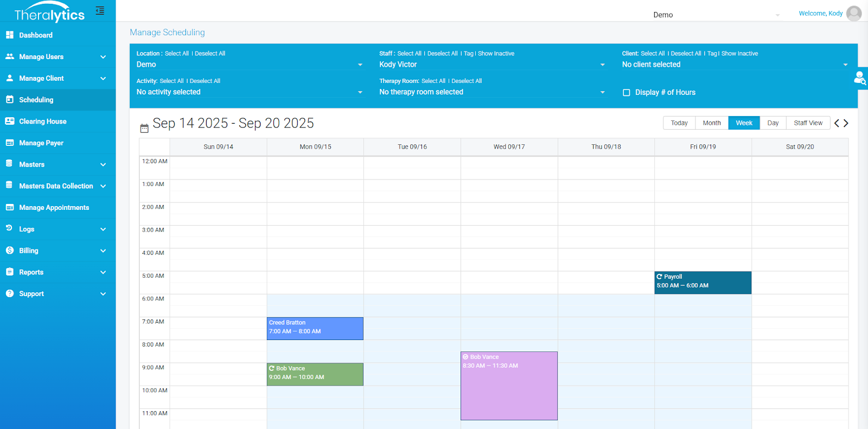Switch calendar to Month view
The height and width of the screenshot is (429, 868).
pos(712,123)
